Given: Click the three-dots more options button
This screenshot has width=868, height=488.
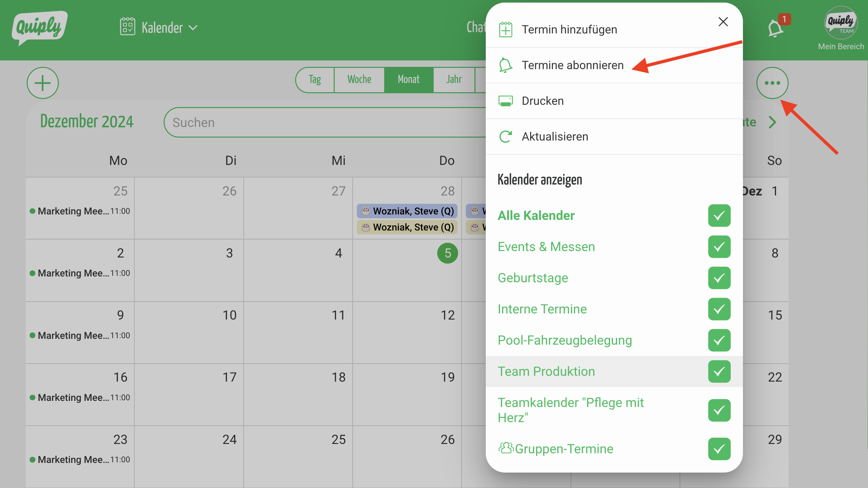Looking at the screenshot, I should (x=772, y=83).
